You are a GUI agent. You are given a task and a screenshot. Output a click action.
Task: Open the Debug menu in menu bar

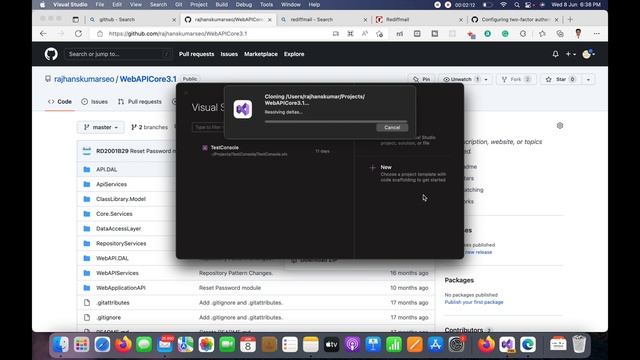pyautogui.click(x=244, y=4)
